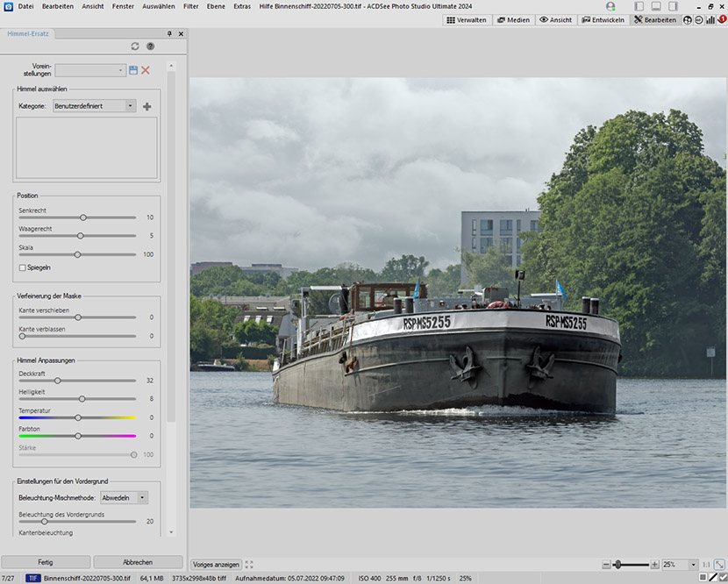
Task: Open help via the question mark icon
Action: click(150, 46)
